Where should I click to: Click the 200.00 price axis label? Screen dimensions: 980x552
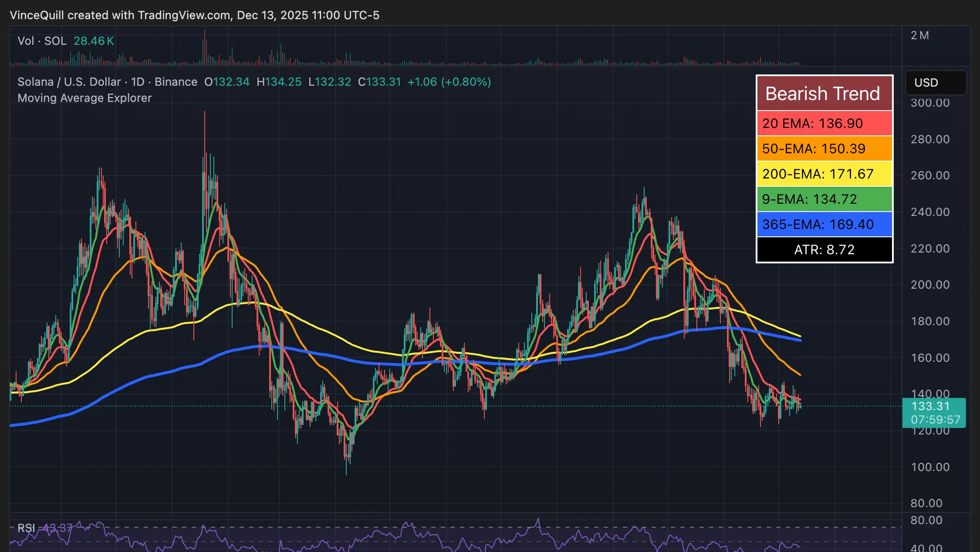[x=930, y=285]
